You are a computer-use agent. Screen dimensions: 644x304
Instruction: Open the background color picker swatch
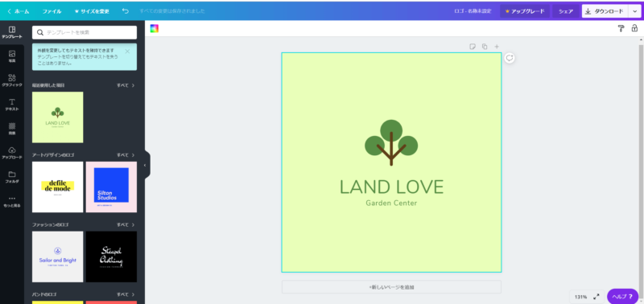point(155,28)
